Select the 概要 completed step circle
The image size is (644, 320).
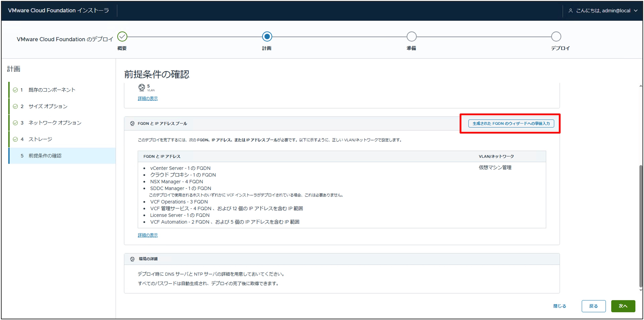point(122,36)
